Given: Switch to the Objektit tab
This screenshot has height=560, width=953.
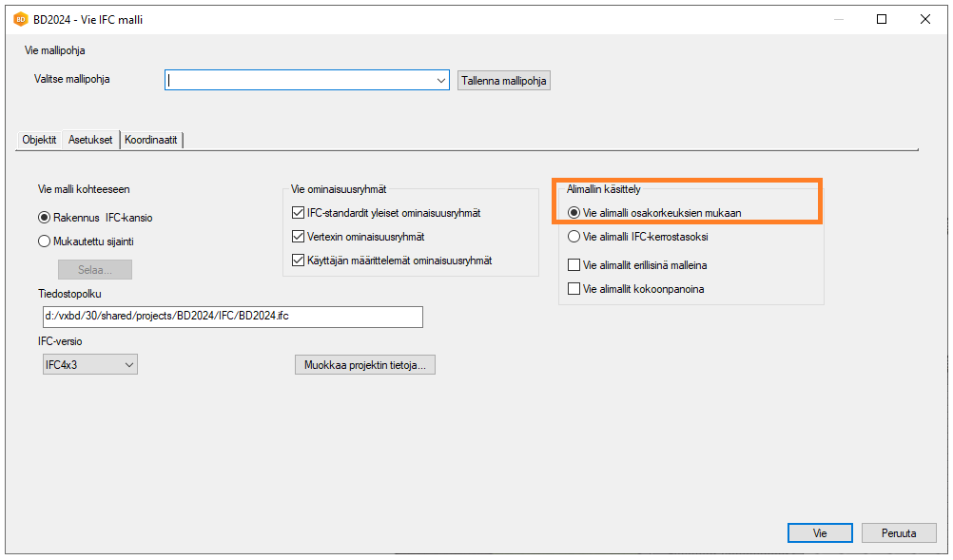Looking at the screenshot, I should click(x=40, y=140).
